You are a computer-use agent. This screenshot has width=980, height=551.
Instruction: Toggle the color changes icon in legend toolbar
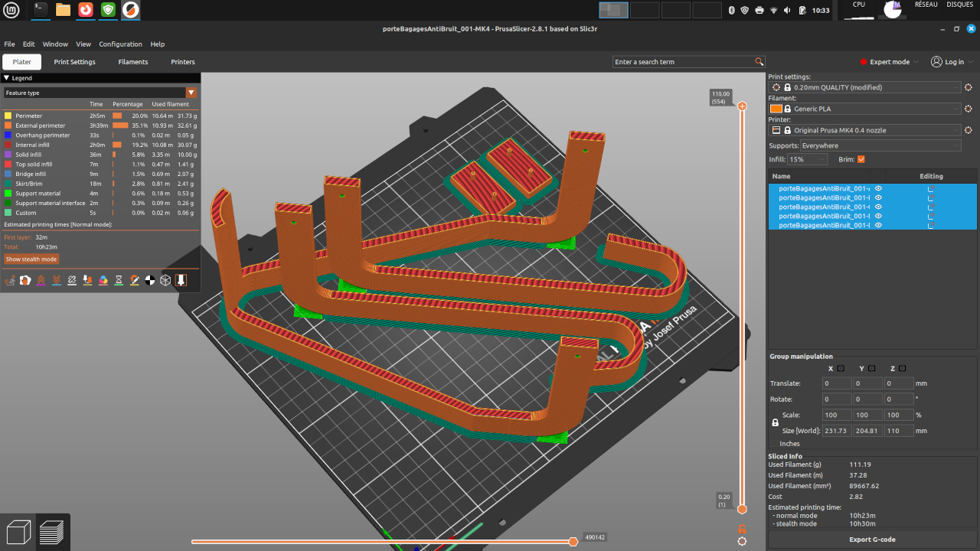tap(103, 281)
